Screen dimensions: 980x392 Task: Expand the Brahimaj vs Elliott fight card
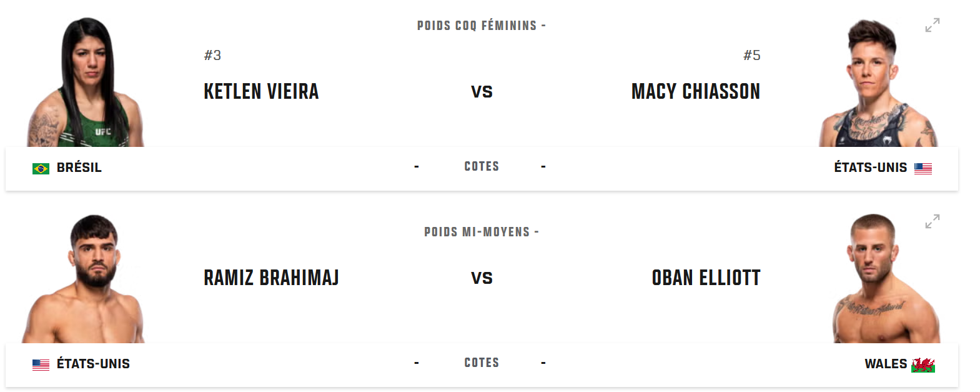click(x=933, y=221)
